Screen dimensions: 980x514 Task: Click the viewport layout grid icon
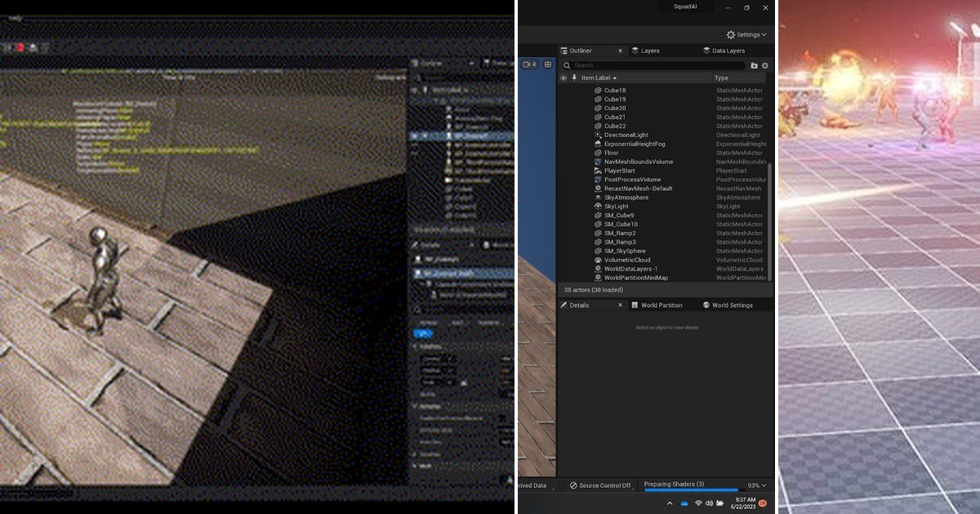pyautogui.click(x=547, y=64)
